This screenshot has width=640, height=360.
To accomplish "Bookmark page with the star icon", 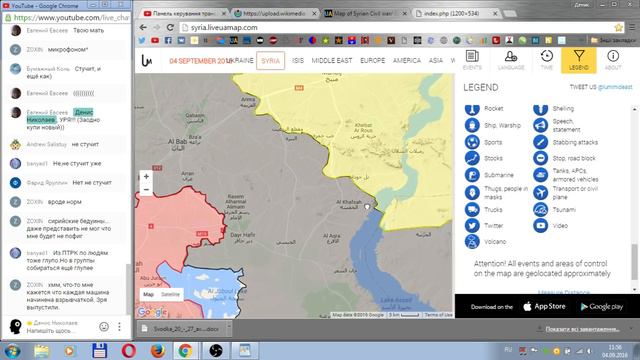I will 618,27.
